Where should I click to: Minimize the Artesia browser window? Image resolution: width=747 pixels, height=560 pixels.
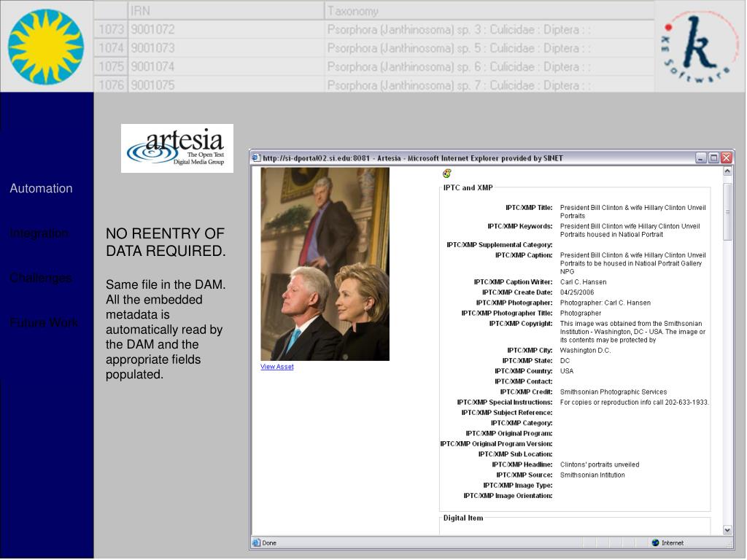(701, 158)
